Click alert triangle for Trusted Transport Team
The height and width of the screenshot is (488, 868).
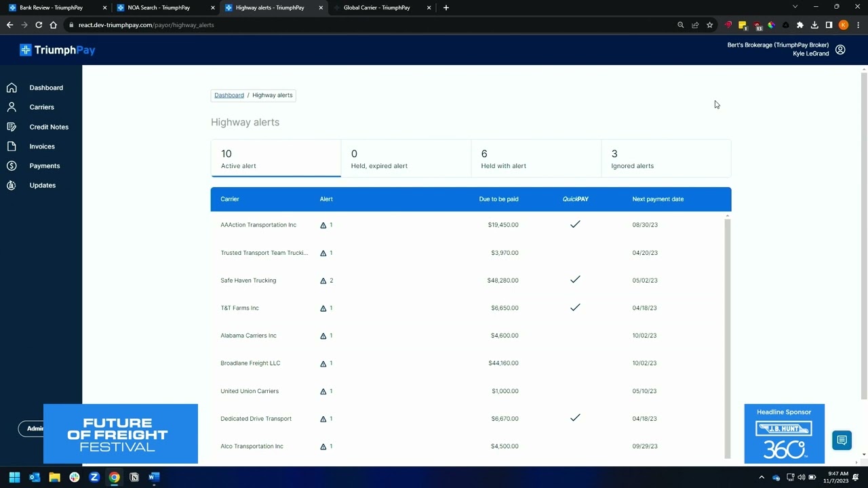point(323,253)
